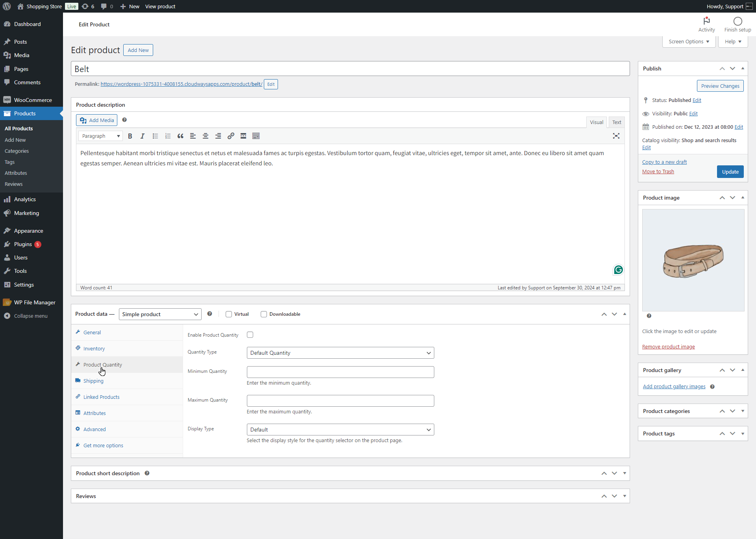Switch editor to Text tab
The height and width of the screenshot is (539, 756).
(x=616, y=122)
